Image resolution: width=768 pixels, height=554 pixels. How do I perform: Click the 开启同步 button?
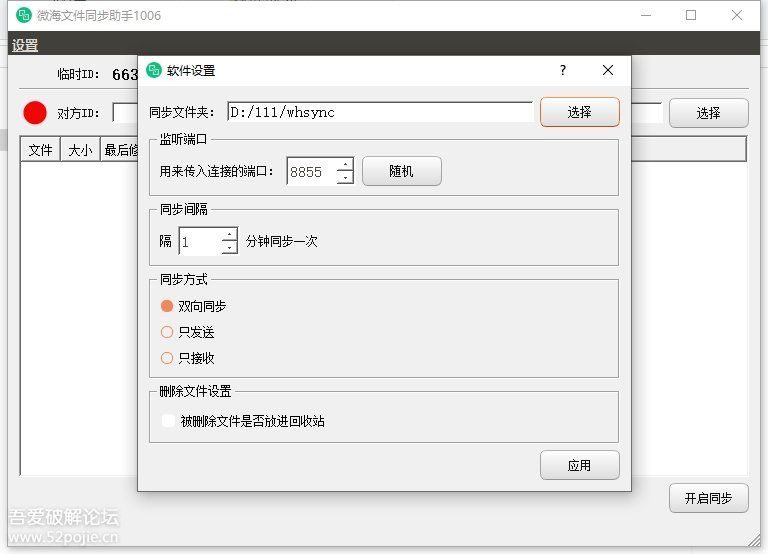click(708, 498)
